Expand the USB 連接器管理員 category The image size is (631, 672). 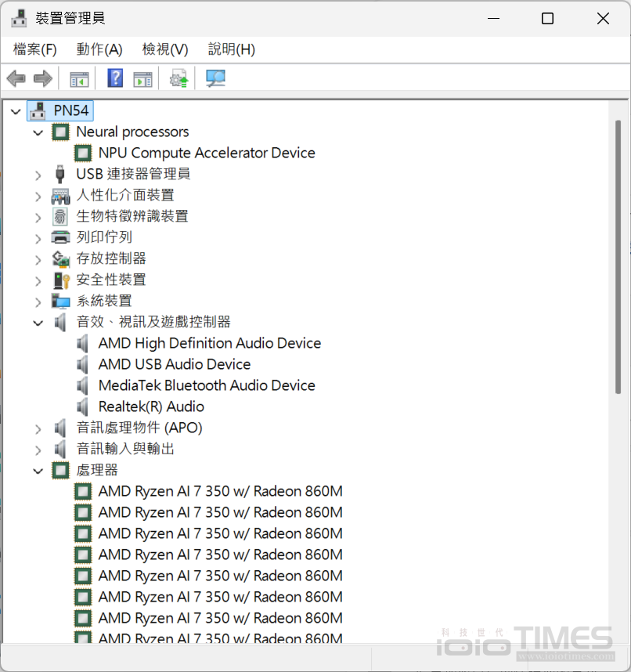tap(38, 175)
